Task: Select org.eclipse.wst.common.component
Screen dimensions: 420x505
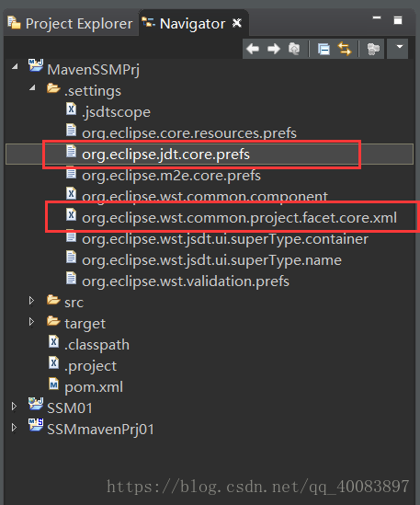Action: (x=205, y=197)
